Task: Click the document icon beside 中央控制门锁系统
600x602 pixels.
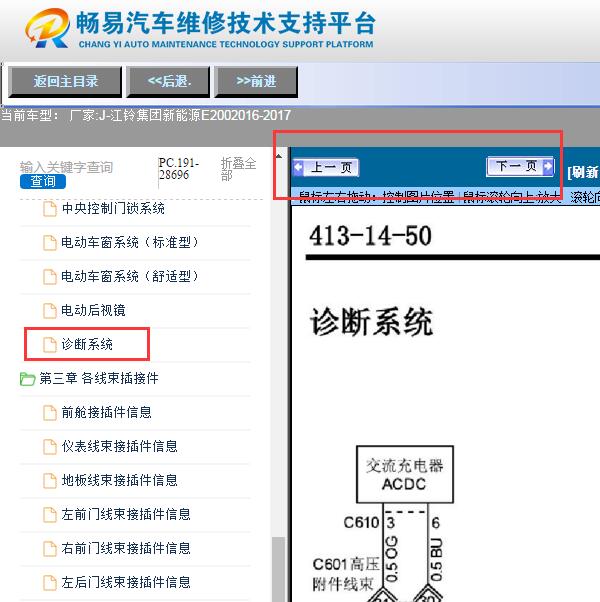Action: click(50, 209)
